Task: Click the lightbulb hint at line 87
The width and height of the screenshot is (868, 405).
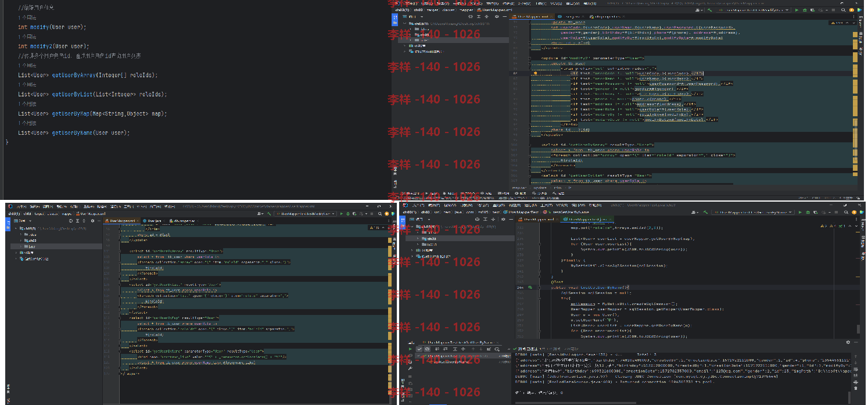Action: [535, 74]
